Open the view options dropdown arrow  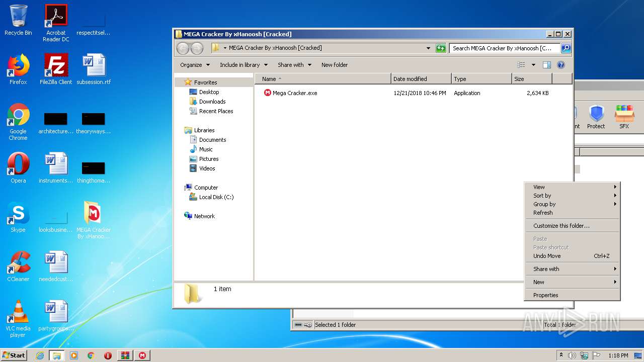click(533, 65)
